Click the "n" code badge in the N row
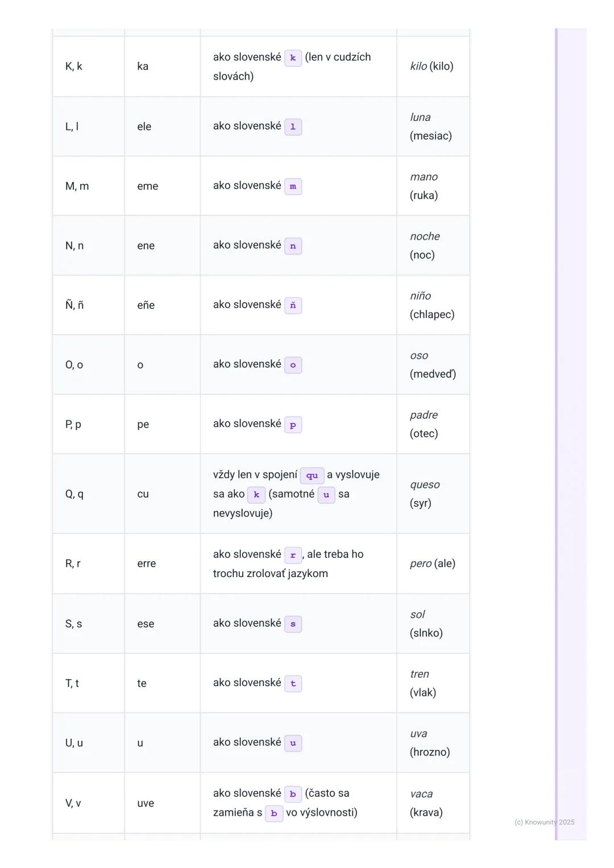 293,246
